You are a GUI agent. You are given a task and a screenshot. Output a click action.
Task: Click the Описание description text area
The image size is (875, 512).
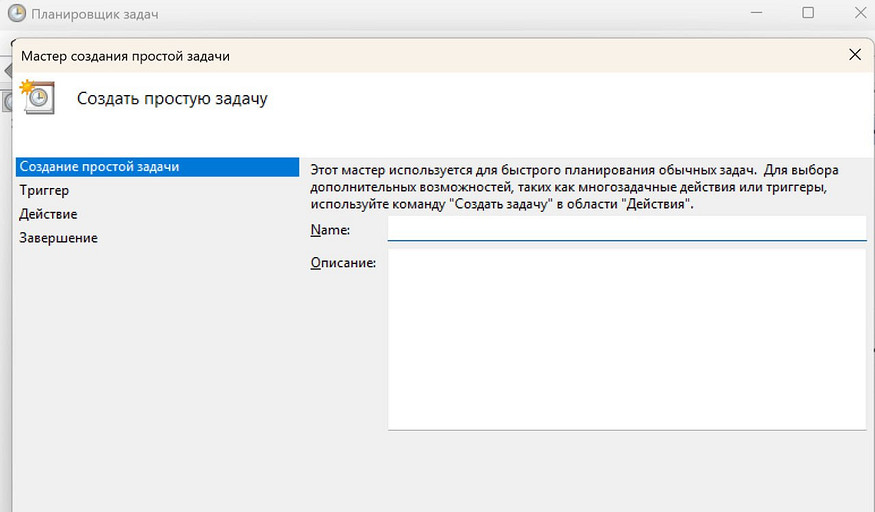click(627, 339)
